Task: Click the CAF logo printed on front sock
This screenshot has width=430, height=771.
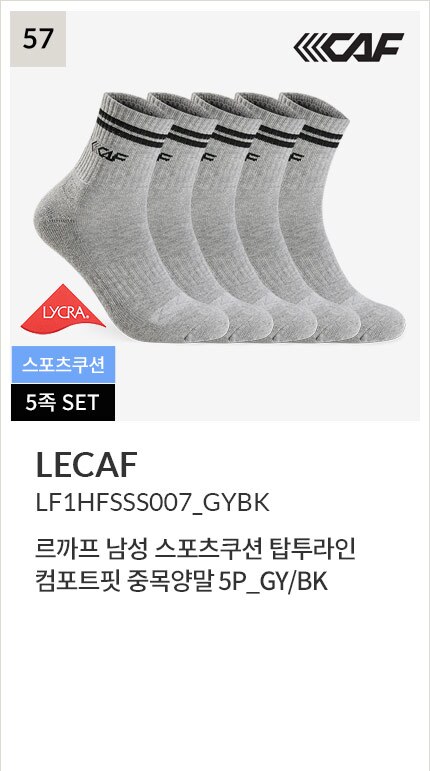Action: tap(110, 152)
